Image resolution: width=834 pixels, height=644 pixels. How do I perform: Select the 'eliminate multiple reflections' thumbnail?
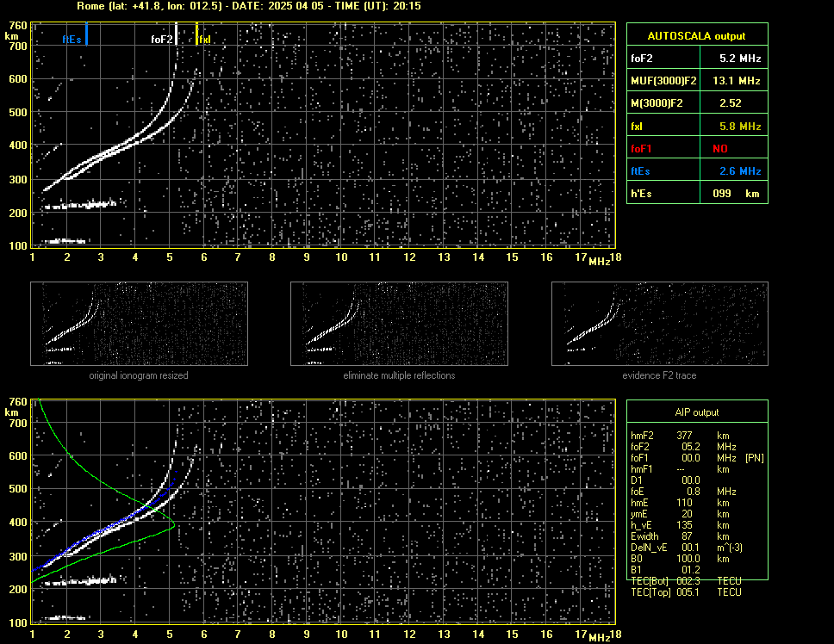[x=399, y=324]
